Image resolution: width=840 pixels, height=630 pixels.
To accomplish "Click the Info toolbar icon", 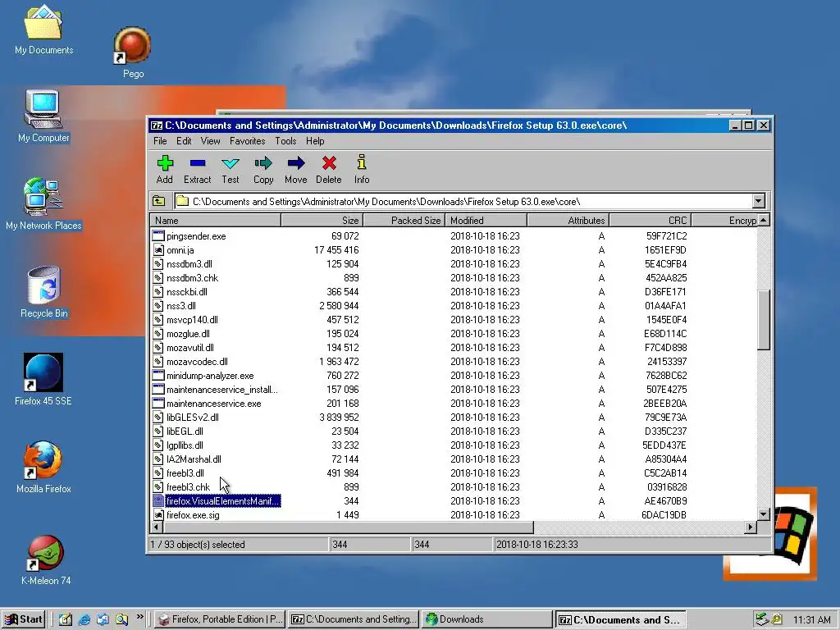I will (362, 162).
